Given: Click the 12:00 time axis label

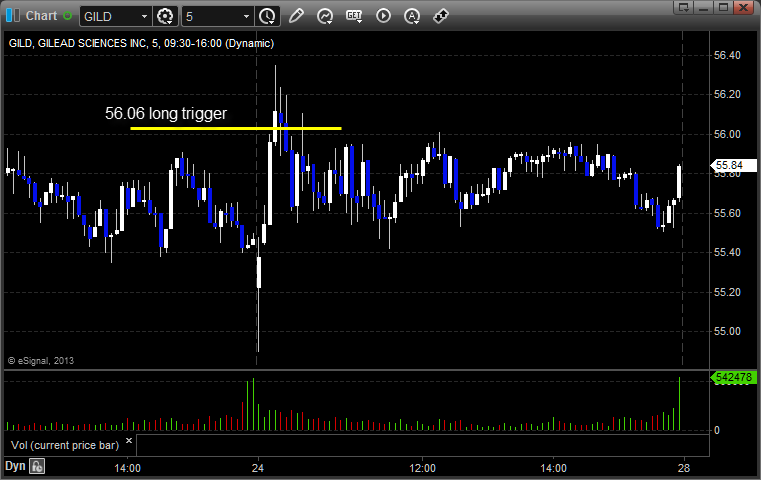Looking at the screenshot, I should click(x=422, y=468).
